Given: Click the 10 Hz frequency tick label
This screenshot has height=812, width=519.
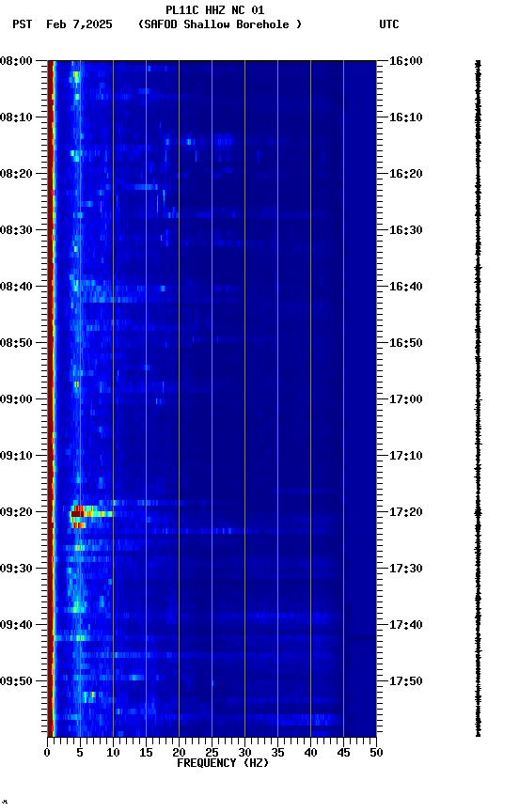Looking at the screenshot, I should click(113, 753).
